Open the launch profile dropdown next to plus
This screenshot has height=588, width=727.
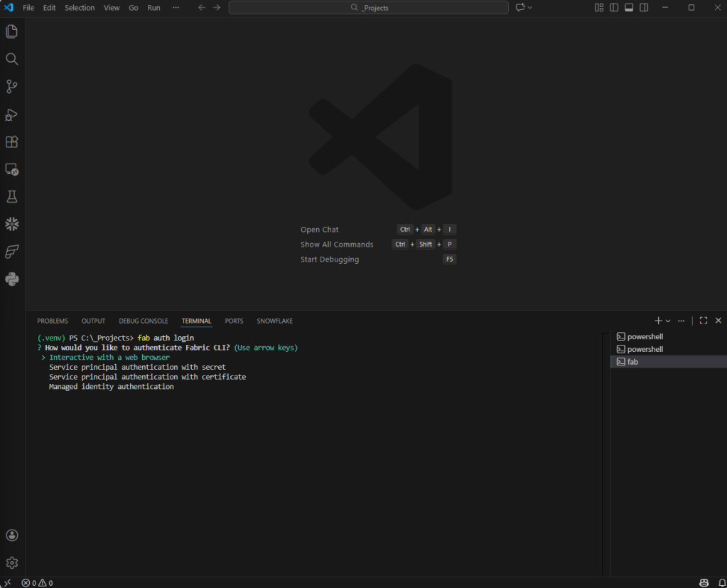[x=668, y=321]
